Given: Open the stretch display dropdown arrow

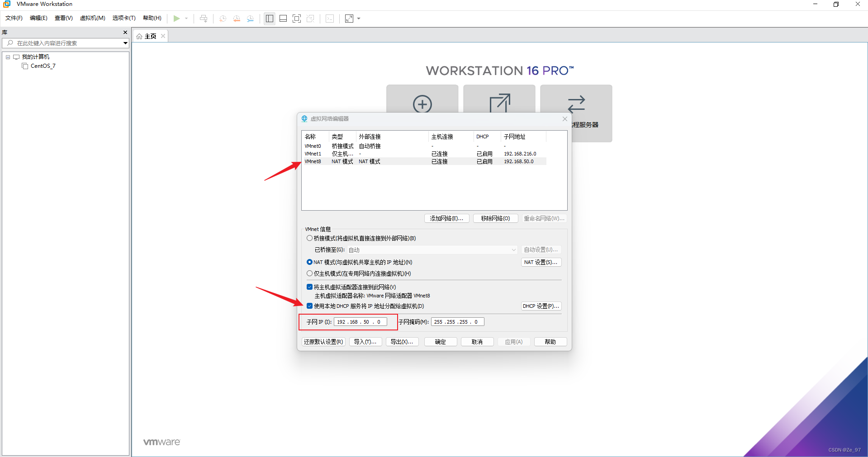Looking at the screenshot, I should pos(359,19).
